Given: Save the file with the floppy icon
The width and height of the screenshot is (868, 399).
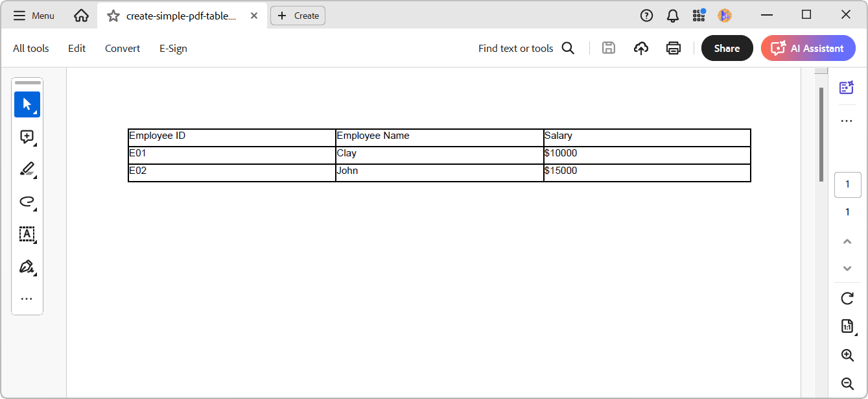Looking at the screenshot, I should tap(608, 47).
